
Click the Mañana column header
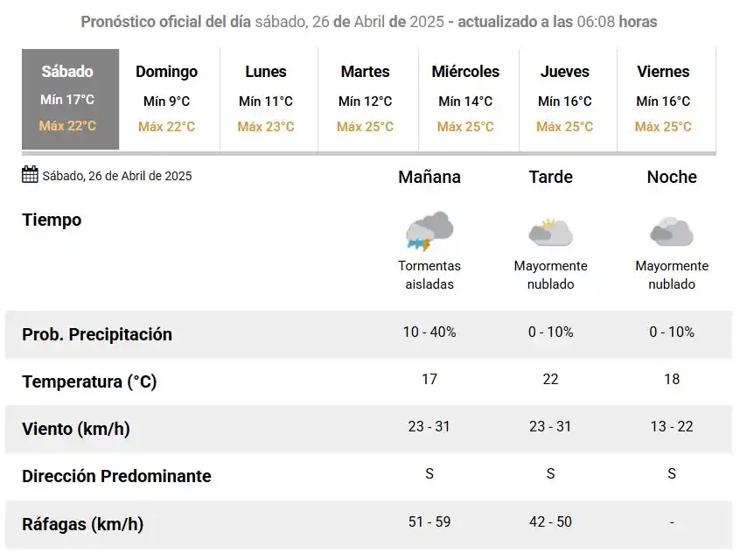[429, 177]
